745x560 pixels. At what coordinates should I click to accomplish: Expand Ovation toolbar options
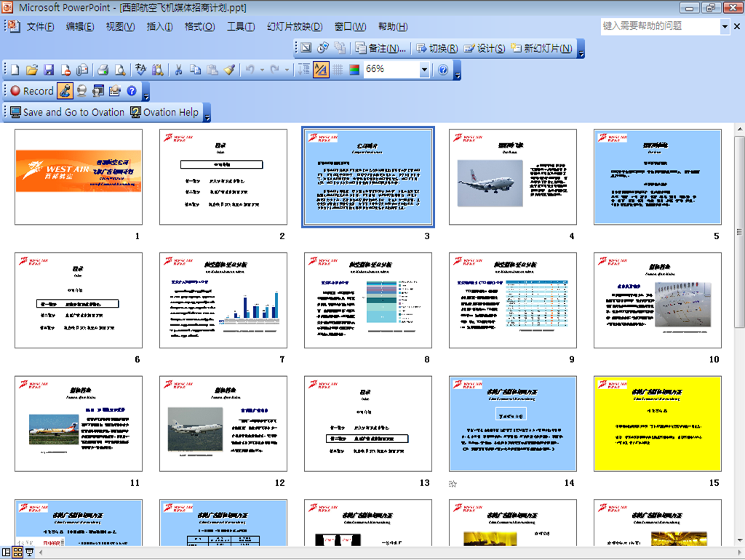coord(207,113)
